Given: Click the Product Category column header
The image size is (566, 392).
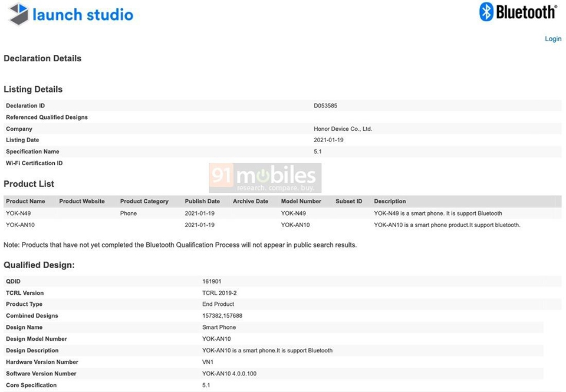Looking at the screenshot, I should tap(144, 202).
